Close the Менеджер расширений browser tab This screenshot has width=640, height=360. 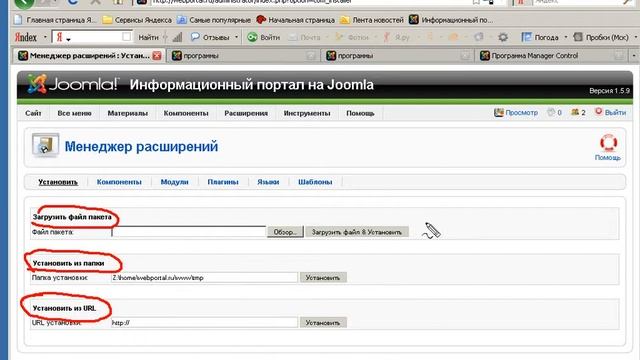tap(157, 56)
